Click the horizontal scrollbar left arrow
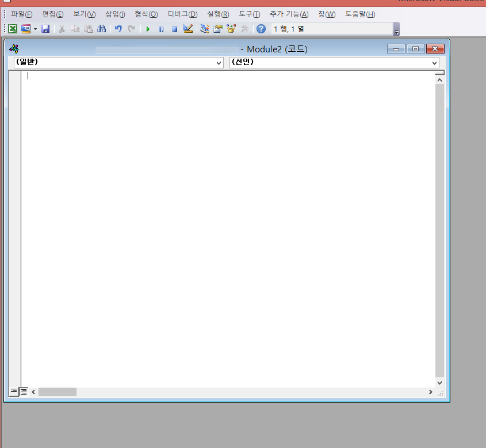486x448 pixels. tap(33, 392)
